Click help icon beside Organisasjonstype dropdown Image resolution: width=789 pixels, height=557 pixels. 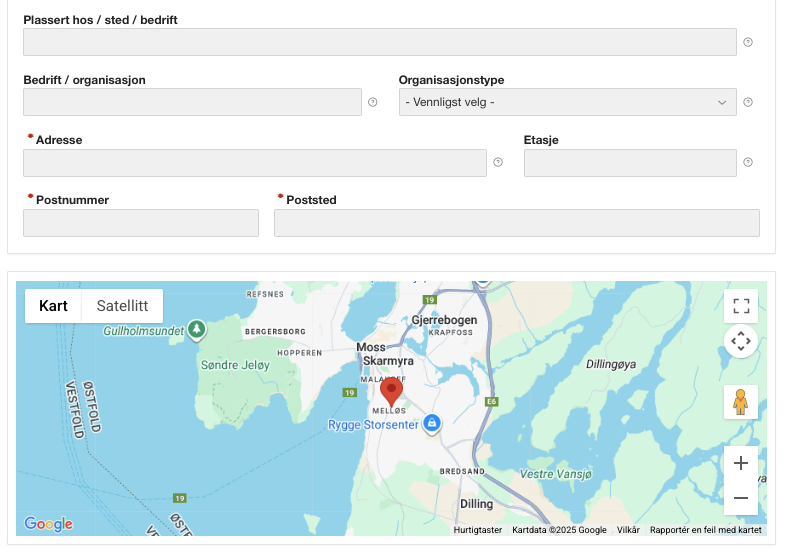point(748,102)
